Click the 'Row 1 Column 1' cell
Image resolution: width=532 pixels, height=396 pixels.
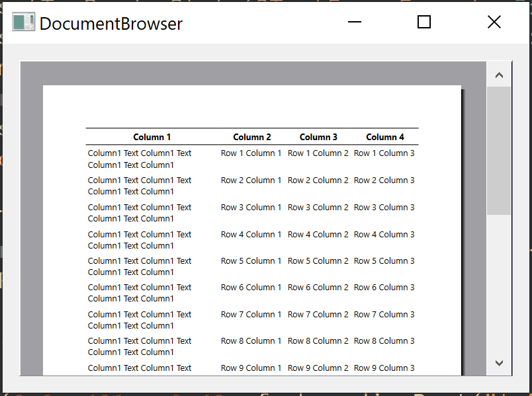[x=251, y=153]
